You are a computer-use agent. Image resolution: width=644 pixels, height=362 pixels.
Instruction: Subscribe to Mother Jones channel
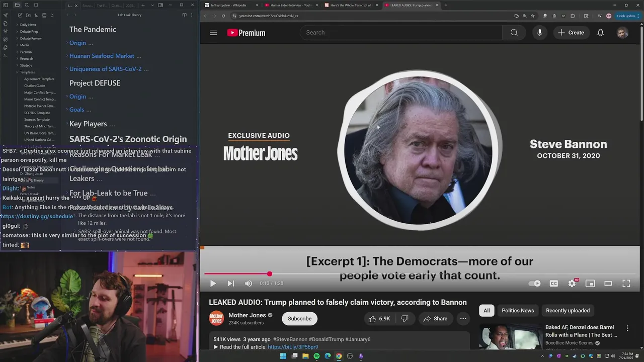pos(299,319)
